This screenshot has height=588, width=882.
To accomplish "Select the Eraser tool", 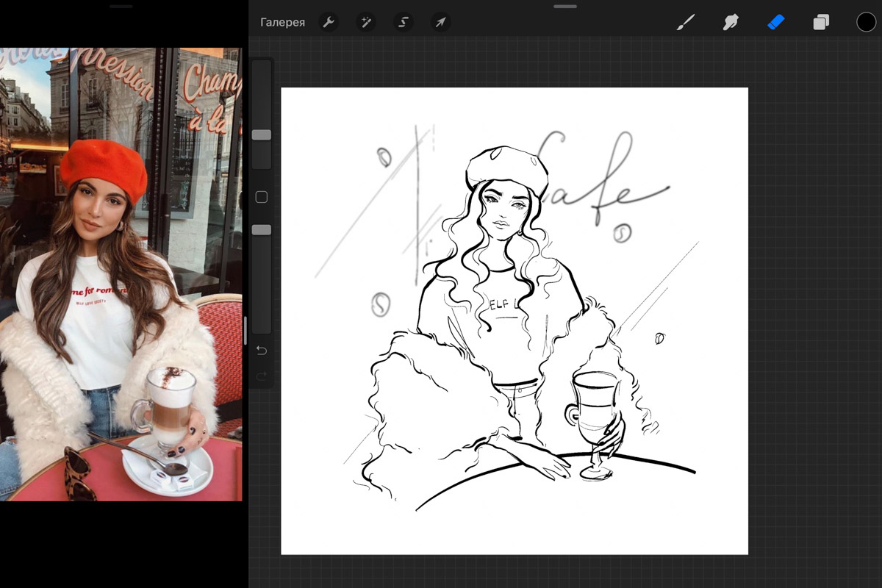I will (x=776, y=22).
